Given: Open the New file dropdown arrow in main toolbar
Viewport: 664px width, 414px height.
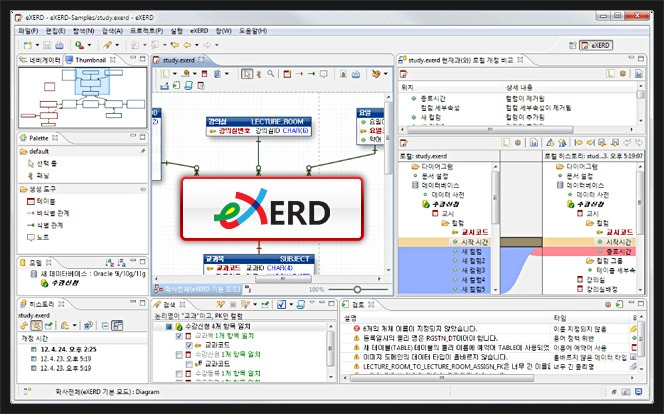Looking at the screenshot, I should [x=37, y=45].
